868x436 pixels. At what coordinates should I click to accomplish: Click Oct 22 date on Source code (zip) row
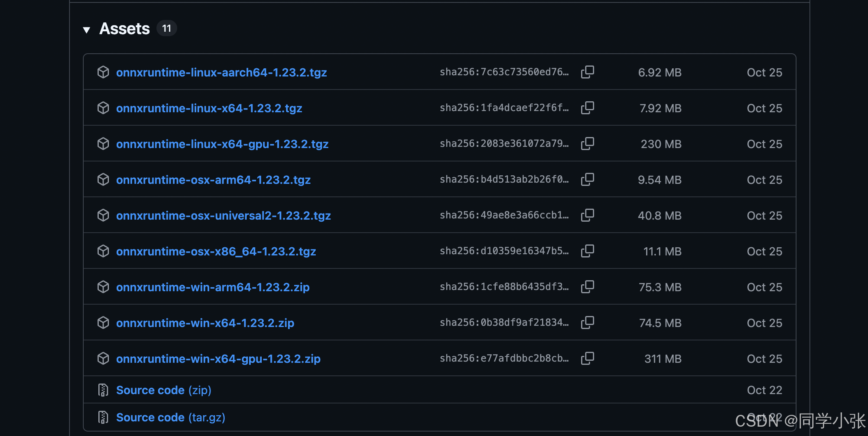pyautogui.click(x=764, y=390)
